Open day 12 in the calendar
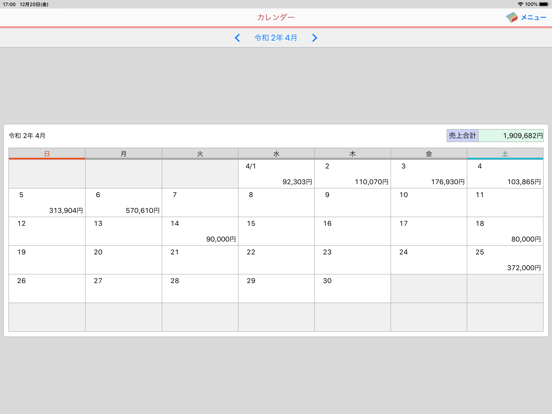Screen dimensions: 552x414 pyautogui.click(x=47, y=231)
